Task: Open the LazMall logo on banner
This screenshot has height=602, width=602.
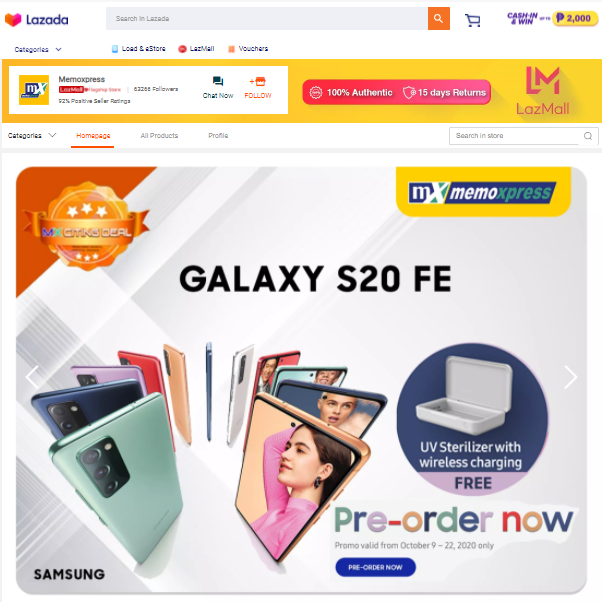Action: pyautogui.click(x=542, y=91)
